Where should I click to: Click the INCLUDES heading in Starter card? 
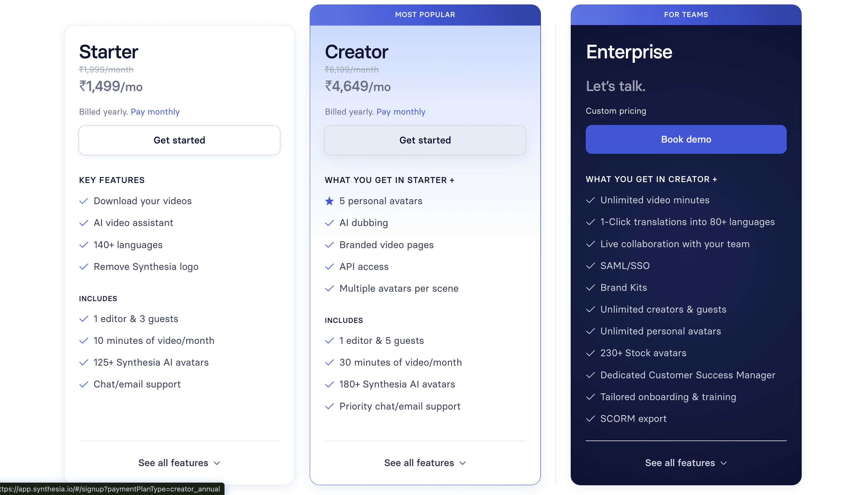[x=98, y=299]
